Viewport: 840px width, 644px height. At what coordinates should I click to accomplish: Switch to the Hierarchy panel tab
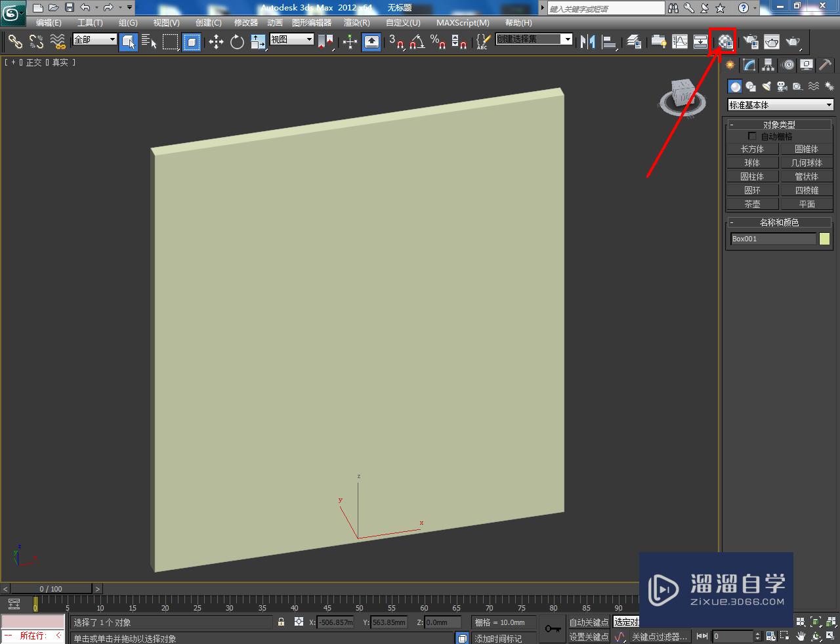click(768, 65)
